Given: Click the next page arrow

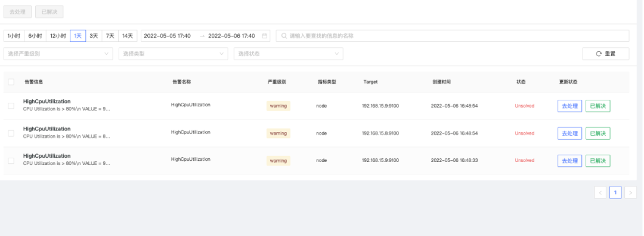Looking at the screenshot, I should pos(630,192).
